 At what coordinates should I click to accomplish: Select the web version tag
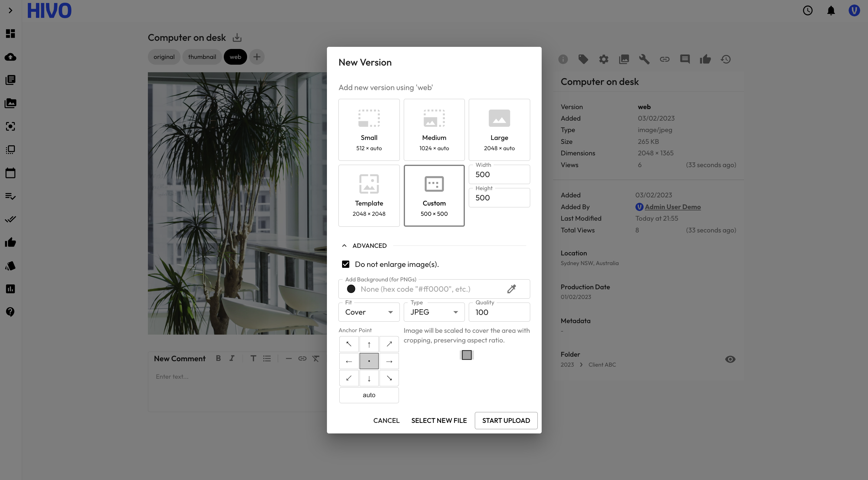235,57
